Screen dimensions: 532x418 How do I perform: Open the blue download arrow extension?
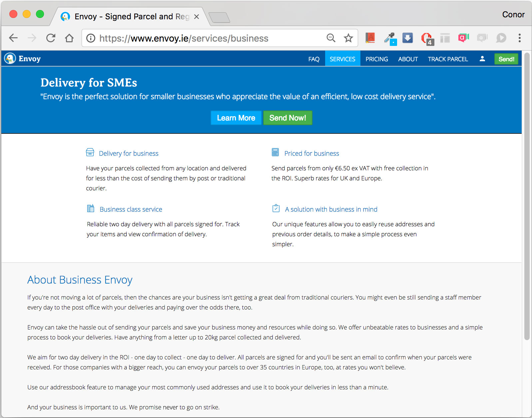point(407,38)
